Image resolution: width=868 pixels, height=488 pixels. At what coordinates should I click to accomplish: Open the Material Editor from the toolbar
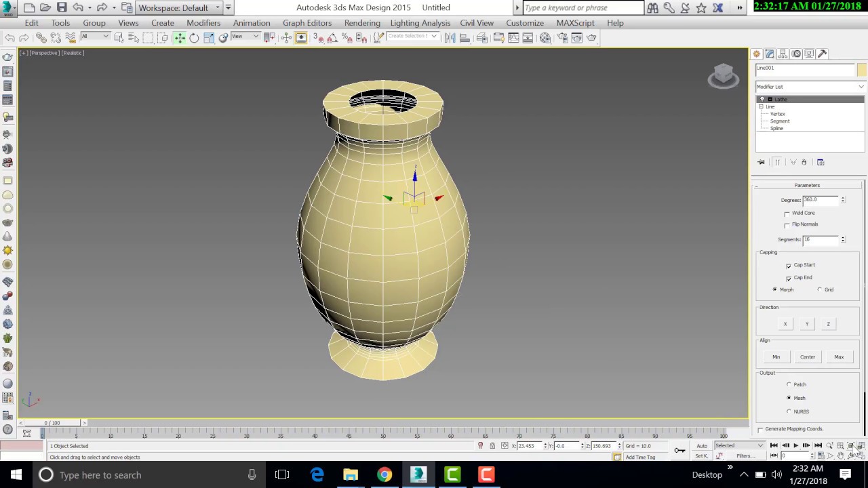pyautogui.click(x=545, y=38)
